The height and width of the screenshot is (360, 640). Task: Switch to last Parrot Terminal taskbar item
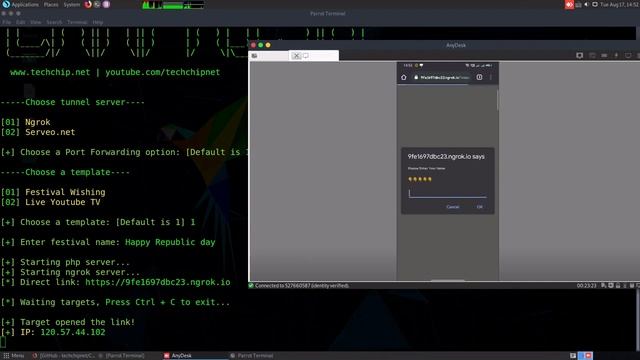coord(251,356)
